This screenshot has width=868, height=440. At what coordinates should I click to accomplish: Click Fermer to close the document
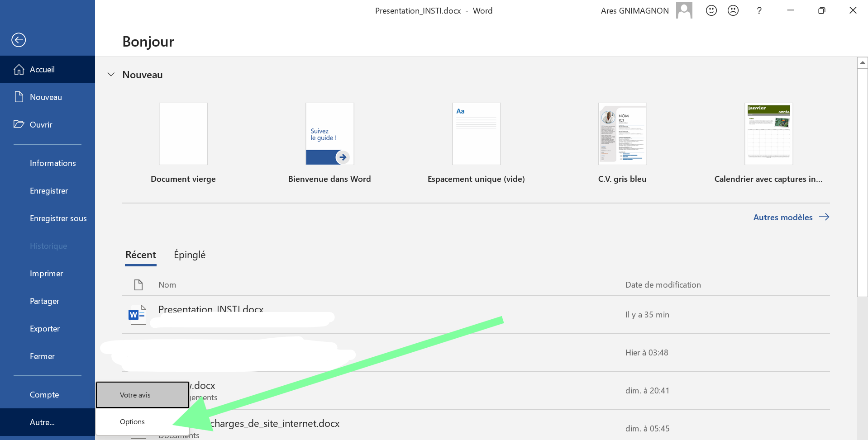tap(48, 356)
